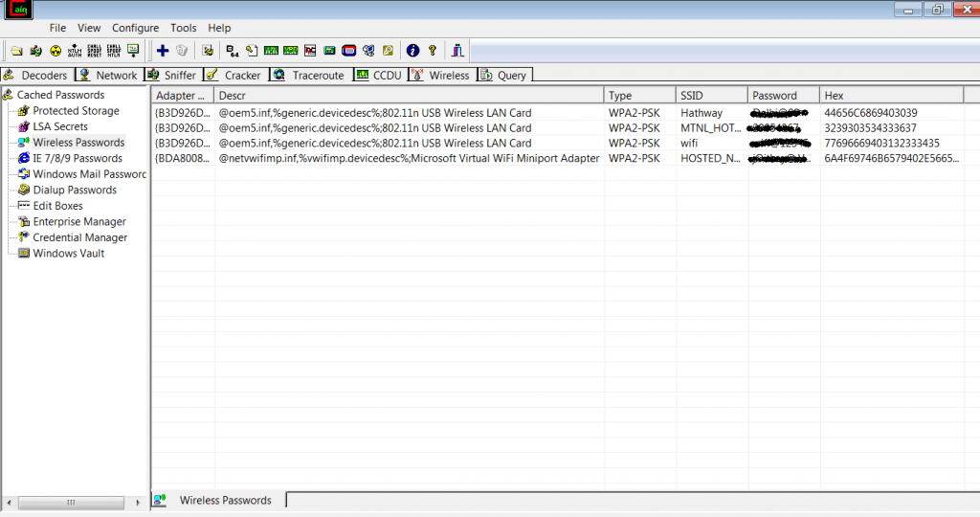Open the Configure dialog toolbar icon
This screenshot has width=980, height=517.
pyautogui.click(x=208, y=51)
